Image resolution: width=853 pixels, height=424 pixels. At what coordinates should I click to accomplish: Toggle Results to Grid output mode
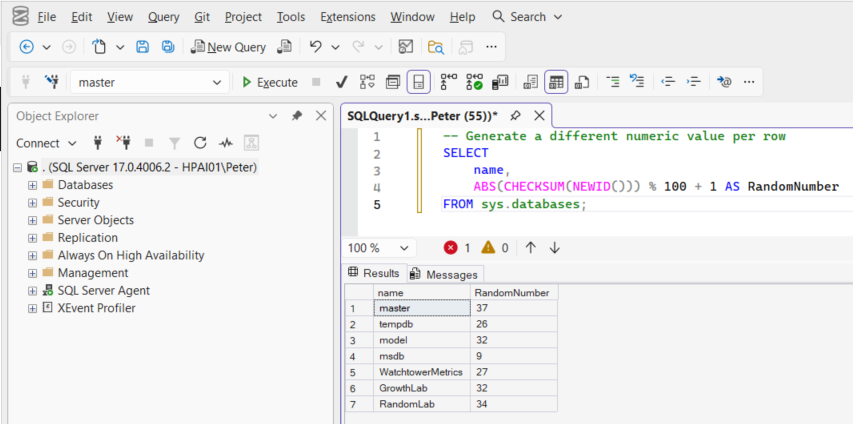[x=556, y=82]
